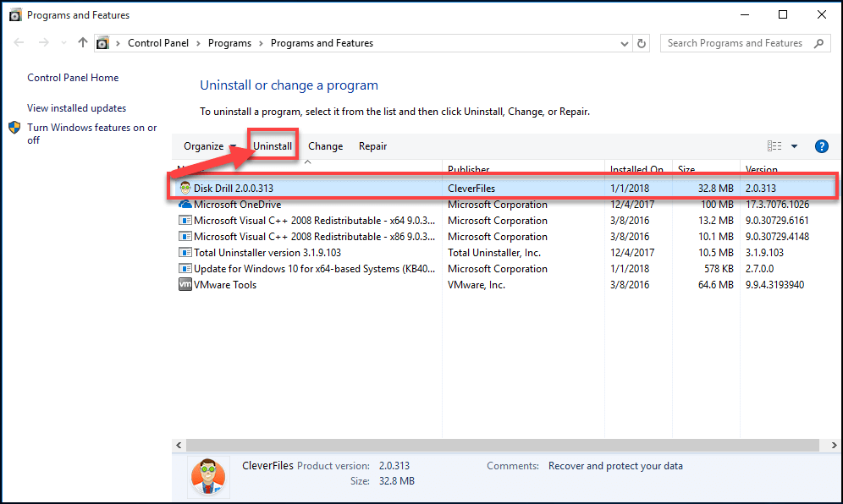Click the Uninstall toolbar button

click(x=273, y=146)
